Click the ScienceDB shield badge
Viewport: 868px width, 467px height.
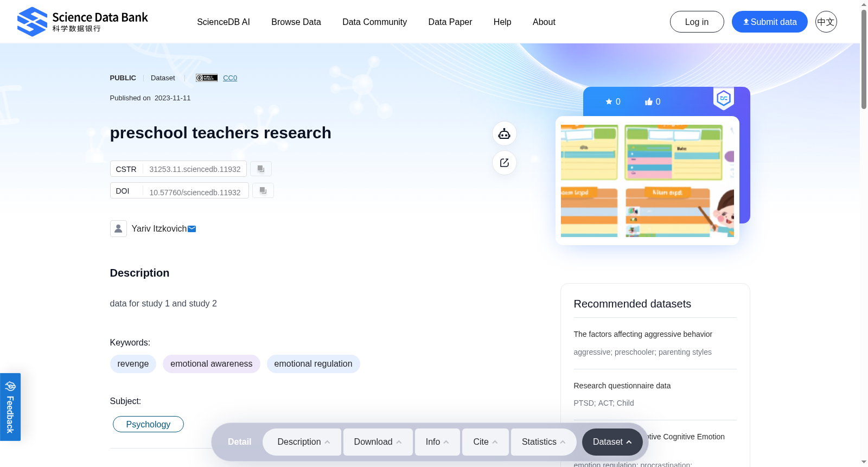(724, 99)
